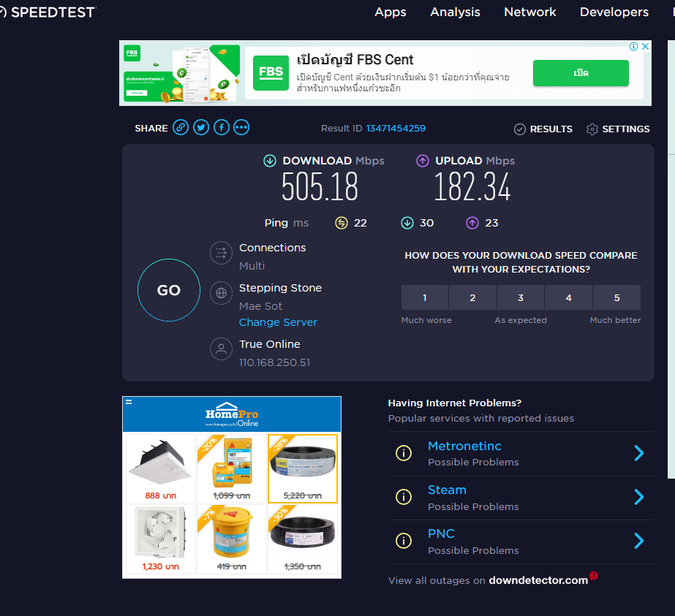Open Result ID 13471454259 link

[x=396, y=128]
